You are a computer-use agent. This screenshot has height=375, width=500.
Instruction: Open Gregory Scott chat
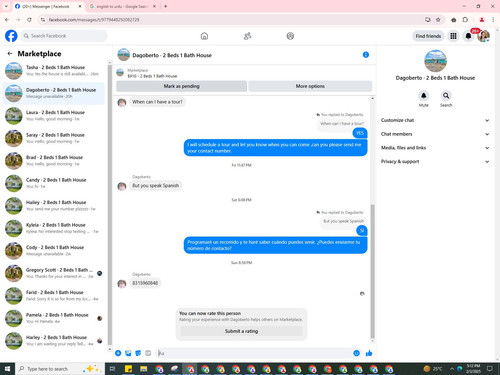(x=53, y=273)
